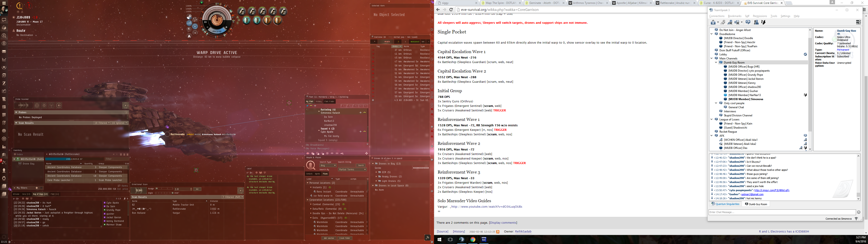868x244 pixels.
Task: Collapse the Doodledome channel in TeamSpeak
Action: coord(712,34)
